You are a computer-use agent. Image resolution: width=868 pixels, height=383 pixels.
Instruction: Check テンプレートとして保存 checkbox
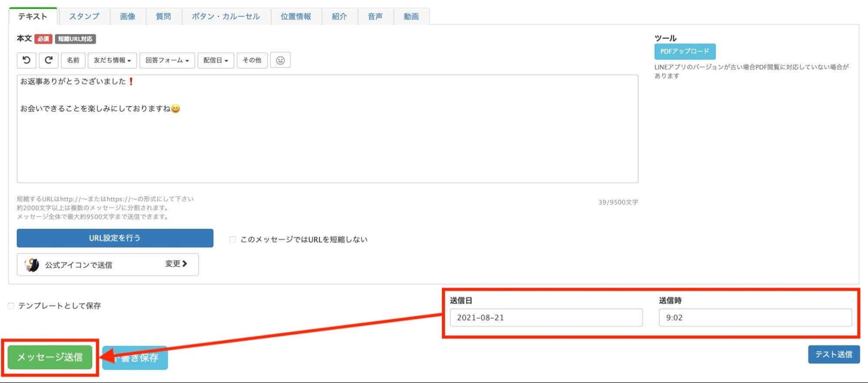pyautogui.click(x=11, y=306)
